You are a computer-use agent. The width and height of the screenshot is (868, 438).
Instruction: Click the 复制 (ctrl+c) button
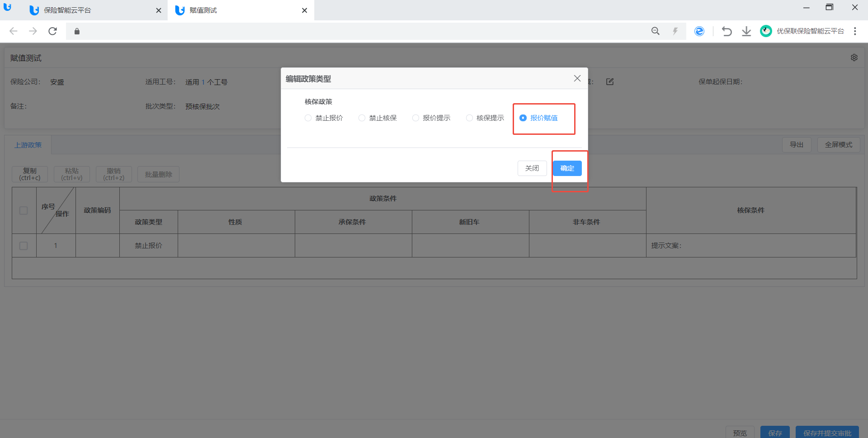[30, 174]
